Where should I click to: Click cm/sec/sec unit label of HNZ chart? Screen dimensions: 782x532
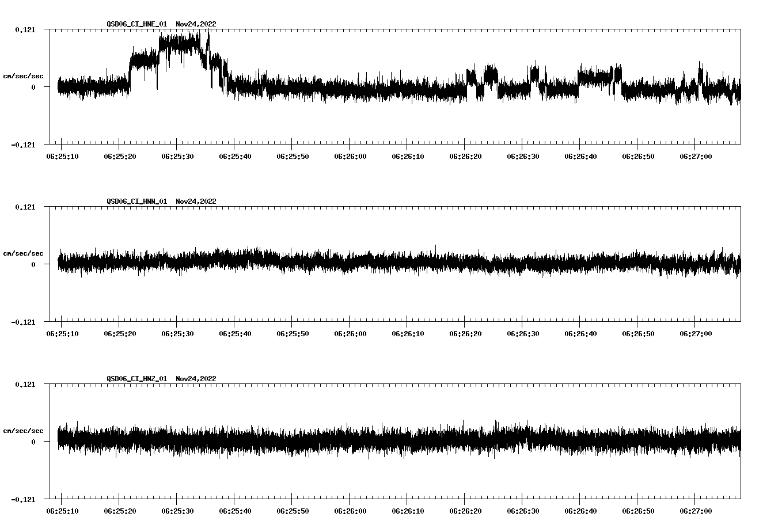tap(23, 431)
